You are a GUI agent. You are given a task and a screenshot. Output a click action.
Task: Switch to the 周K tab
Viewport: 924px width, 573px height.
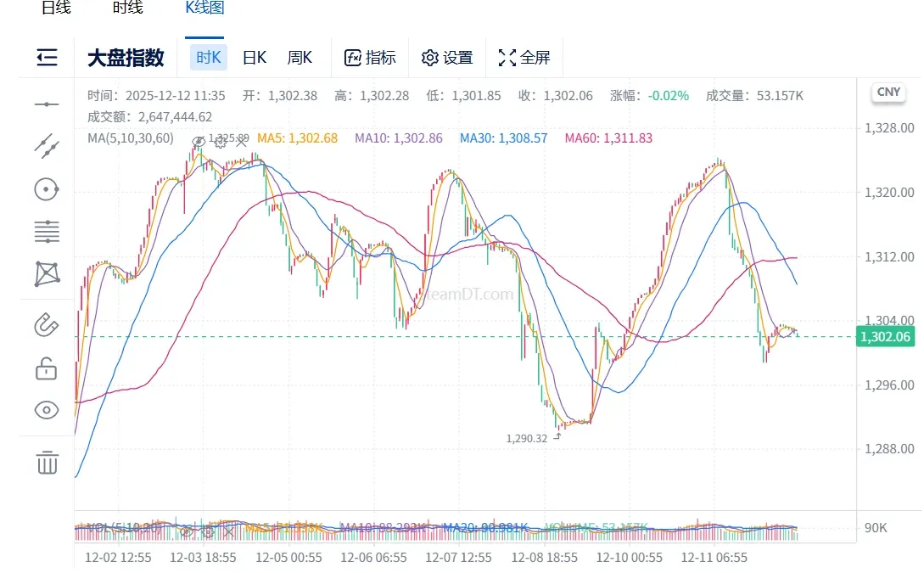point(301,57)
